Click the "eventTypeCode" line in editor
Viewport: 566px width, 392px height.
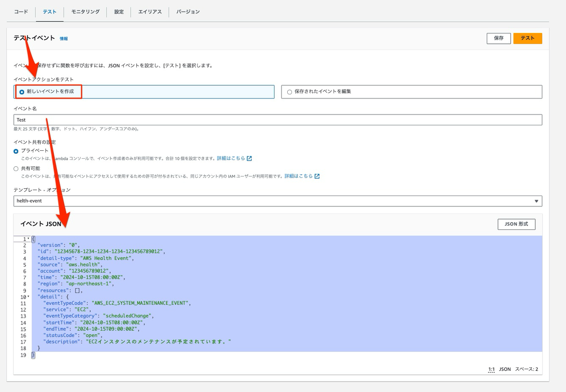coord(117,303)
